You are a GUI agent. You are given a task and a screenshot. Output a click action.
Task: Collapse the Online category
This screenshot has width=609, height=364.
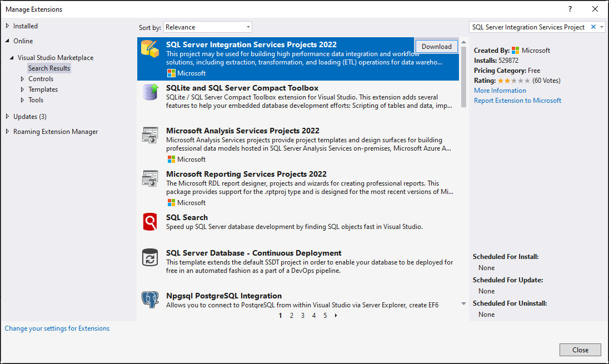pos(7,41)
